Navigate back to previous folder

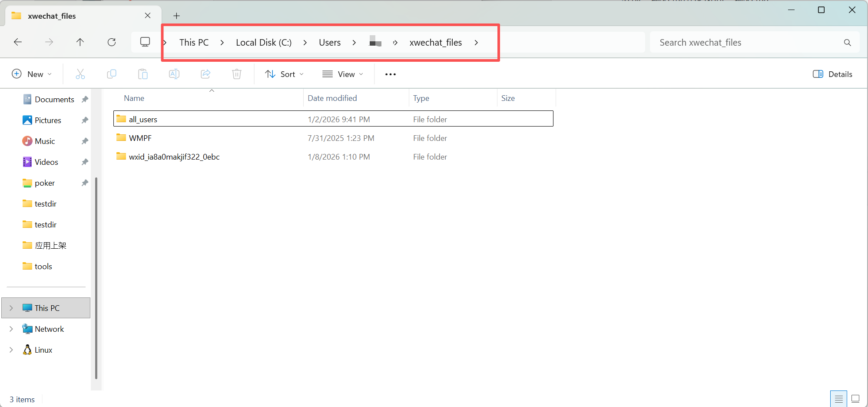[18, 42]
